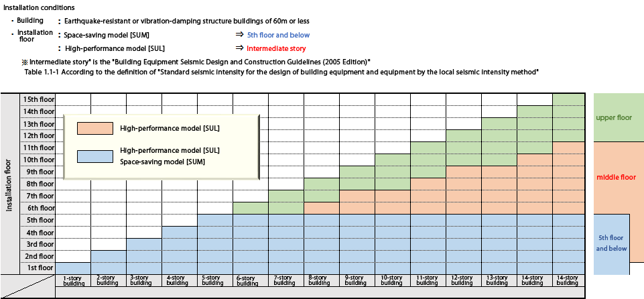Click the vertical "Installation floor" axis label
Screen dimensions: 644x299
[x=10, y=184]
